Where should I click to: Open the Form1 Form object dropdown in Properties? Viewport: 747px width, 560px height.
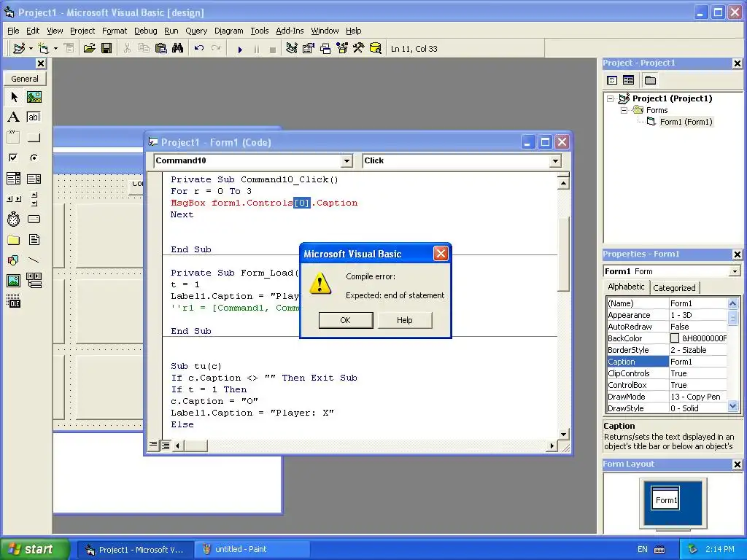735,271
